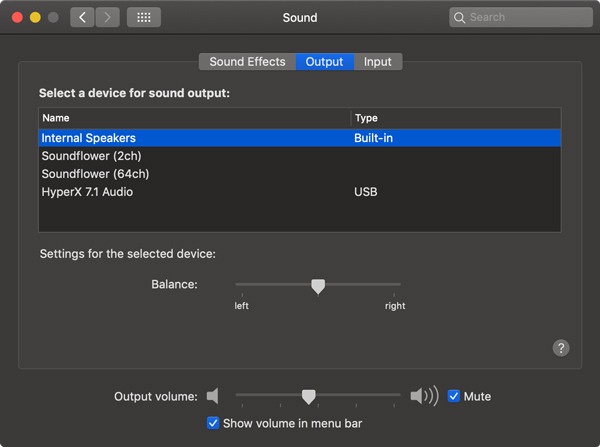600x447 pixels.
Task: Click the forward navigation arrow
Action: coord(107,17)
